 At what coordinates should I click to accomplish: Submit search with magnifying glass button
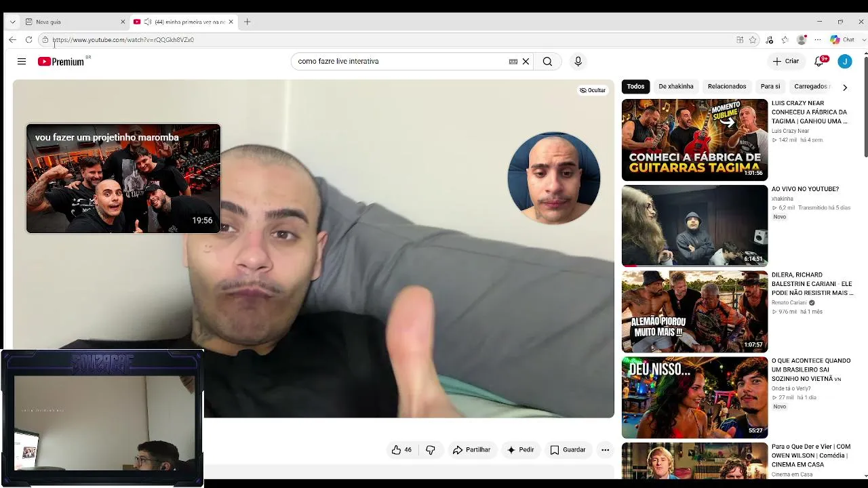547,62
